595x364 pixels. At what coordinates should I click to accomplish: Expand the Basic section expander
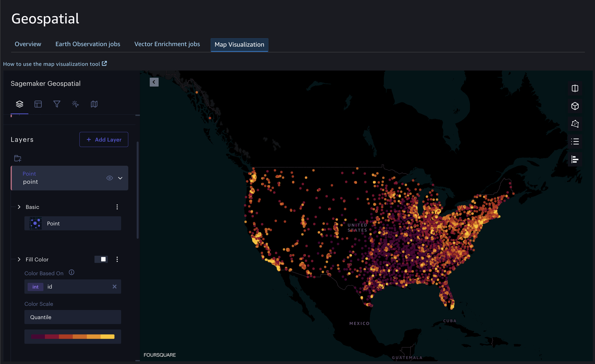(19, 207)
